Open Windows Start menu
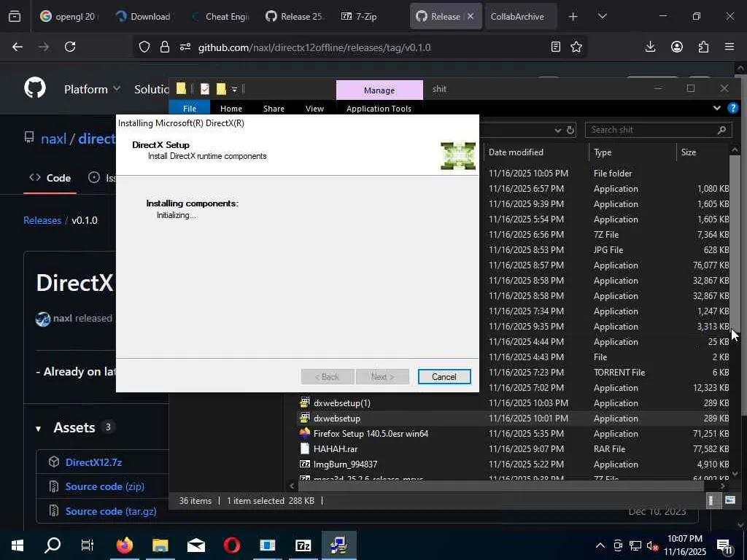Viewport: 747px width, 560px height. pyautogui.click(x=18, y=545)
